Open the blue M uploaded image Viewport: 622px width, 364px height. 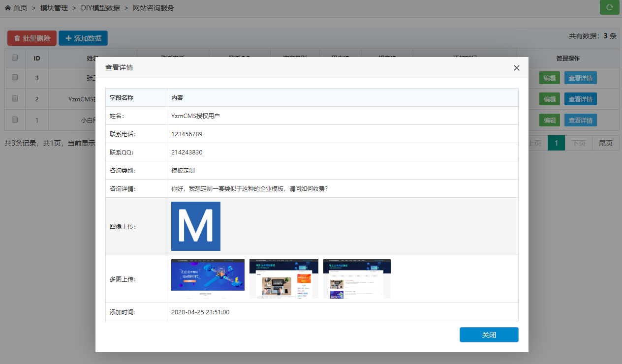click(195, 226)
